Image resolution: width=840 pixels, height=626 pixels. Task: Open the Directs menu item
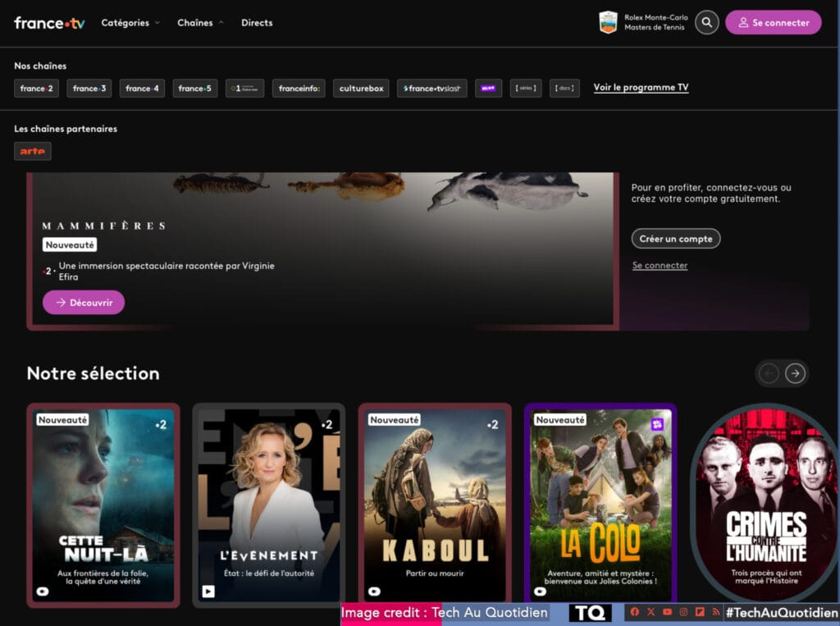pyautogui.click(x=257, y=22)
